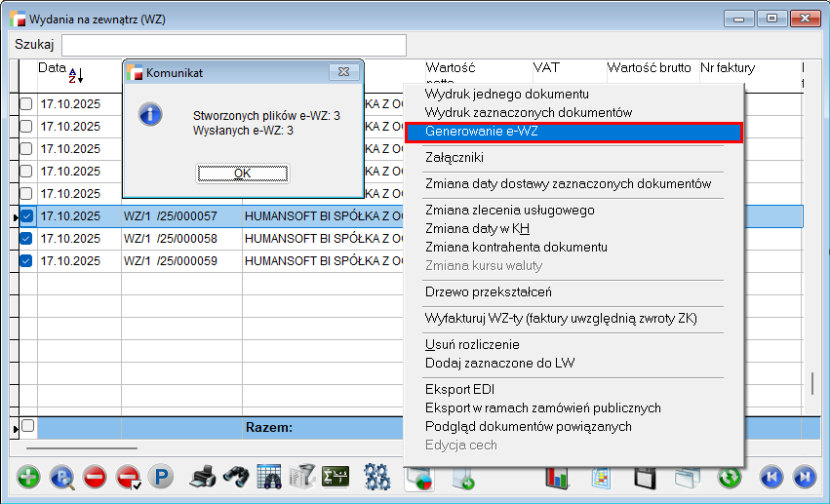Select Generowanie e-WZ from context menu
830x504 pixels.
(x=573, y=131)
